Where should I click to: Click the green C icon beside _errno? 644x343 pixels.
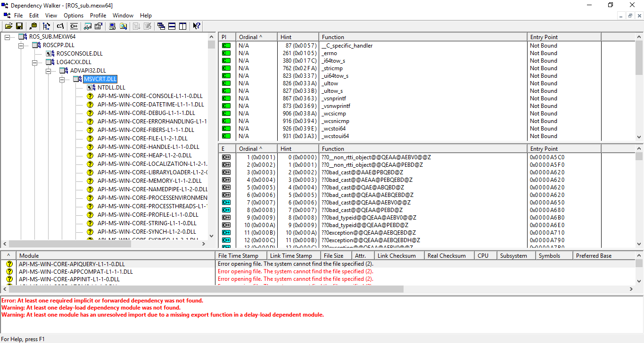click(x=226, y=53)
